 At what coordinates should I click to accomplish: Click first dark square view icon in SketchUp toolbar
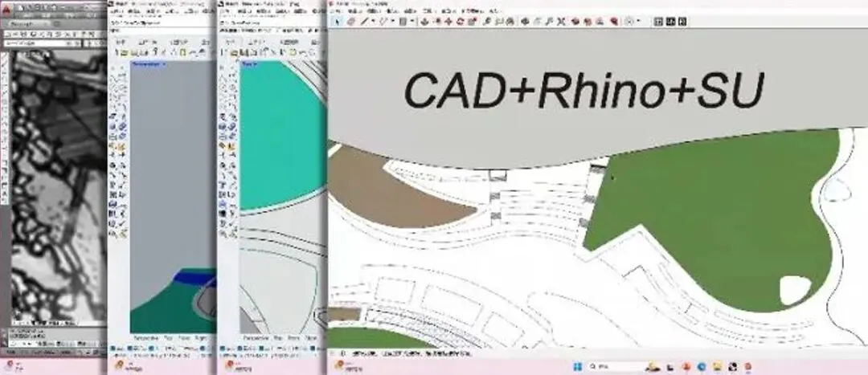[658, 22]
